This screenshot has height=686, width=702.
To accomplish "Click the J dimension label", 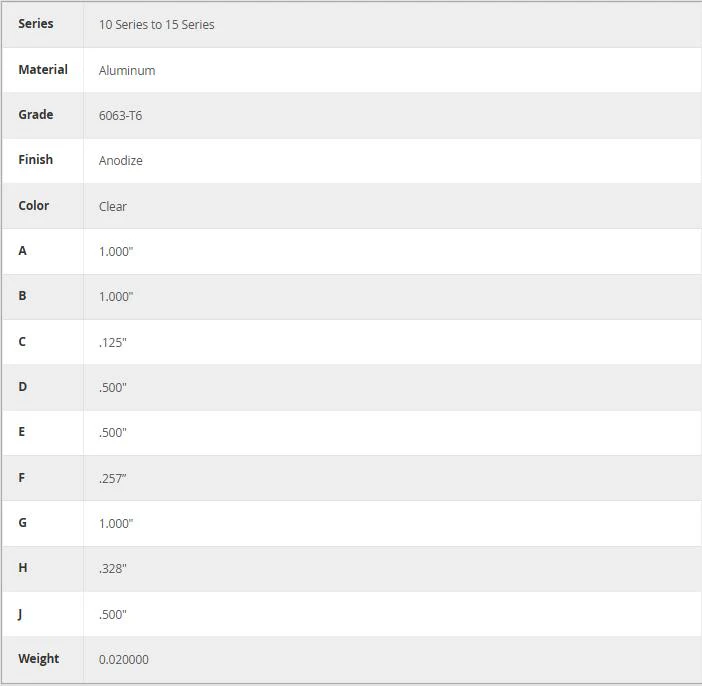I will (20, 614).
